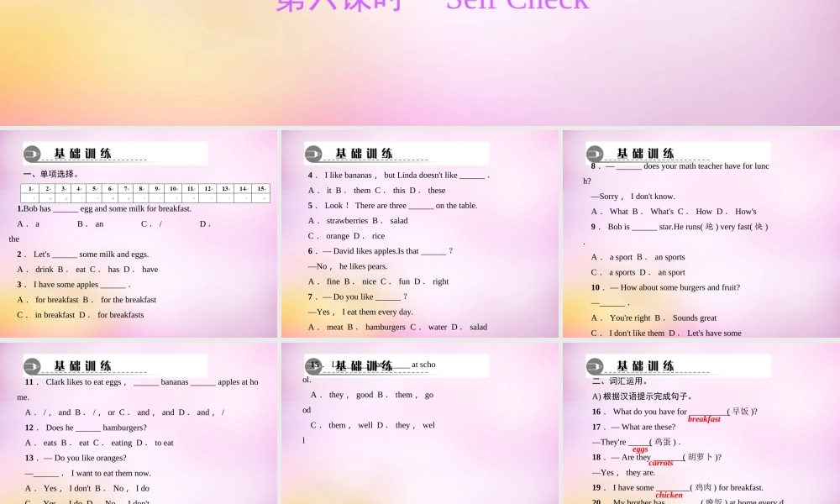Open the top-middle quiz slide thumbnail

(x=420, y=235)
